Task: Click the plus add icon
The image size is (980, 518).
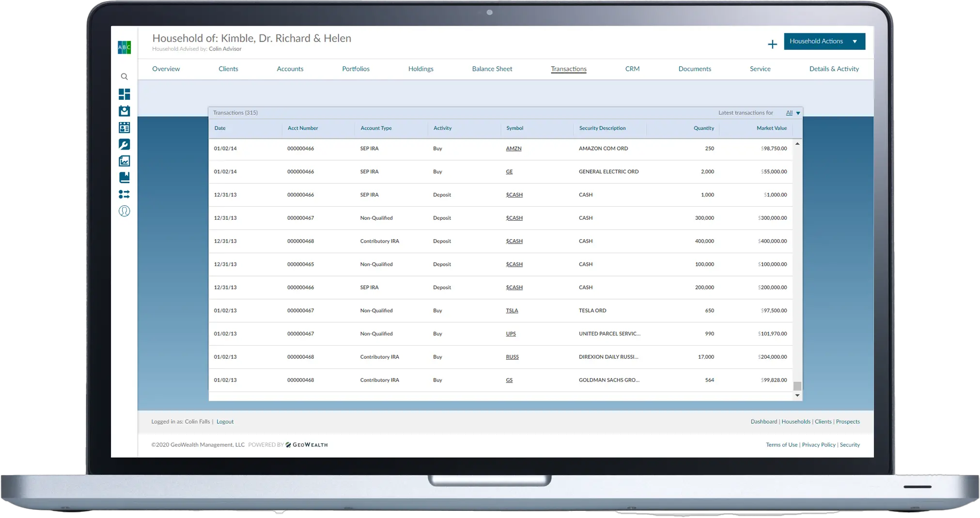Action: coord(772,44)
